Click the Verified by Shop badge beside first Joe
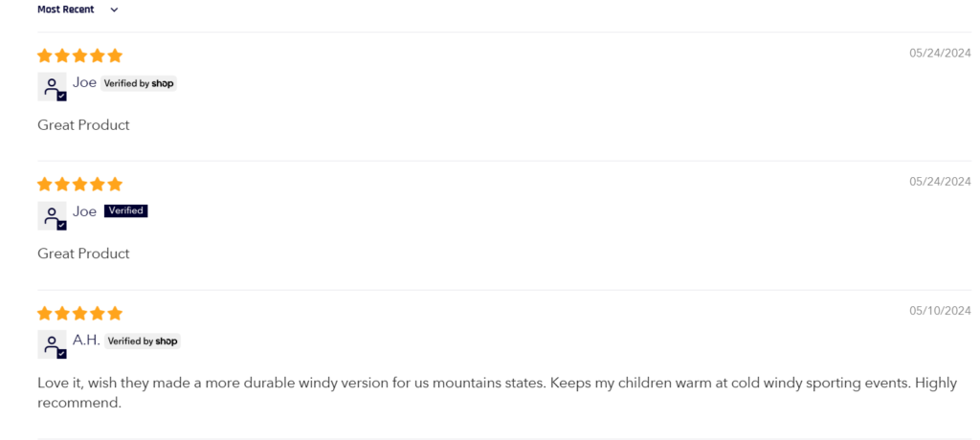Viewport: 980px width, 440px height. pyautogui.click(x=139, y=84)
